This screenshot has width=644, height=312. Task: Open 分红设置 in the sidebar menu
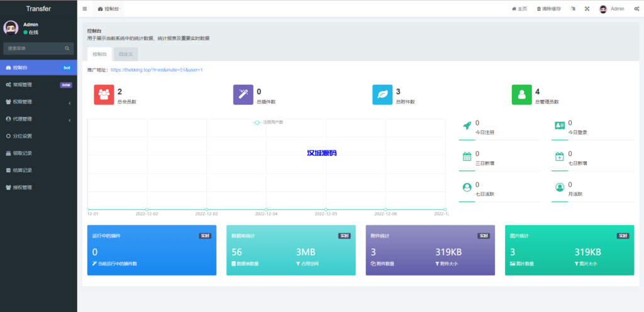pos(23,136)
